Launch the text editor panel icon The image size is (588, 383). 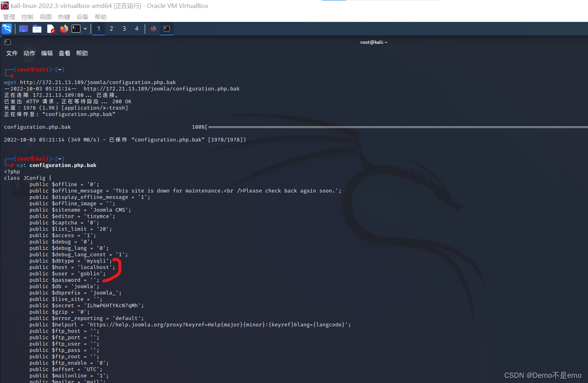point(51,29)
